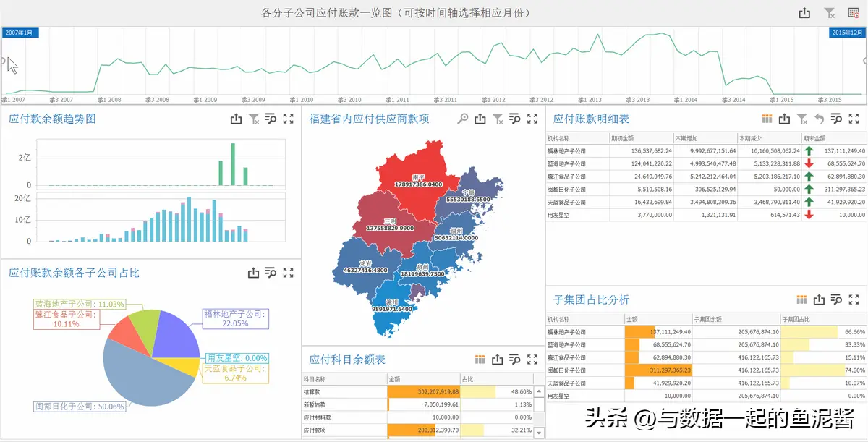Viewport: 868px width, 442px height.
Task: Click the undo arrow on the 应付账款明细表 panel
Action: coord(820,119)
